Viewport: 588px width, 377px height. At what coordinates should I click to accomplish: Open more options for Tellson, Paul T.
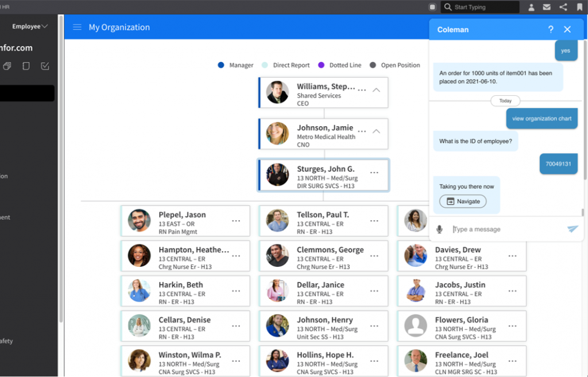point(374,221)
